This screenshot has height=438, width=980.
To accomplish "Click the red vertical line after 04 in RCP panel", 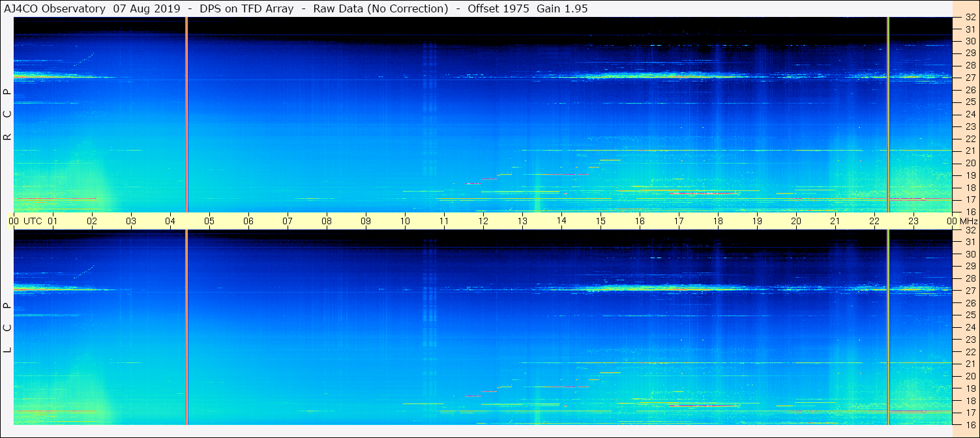I will [x=186, y=115].
